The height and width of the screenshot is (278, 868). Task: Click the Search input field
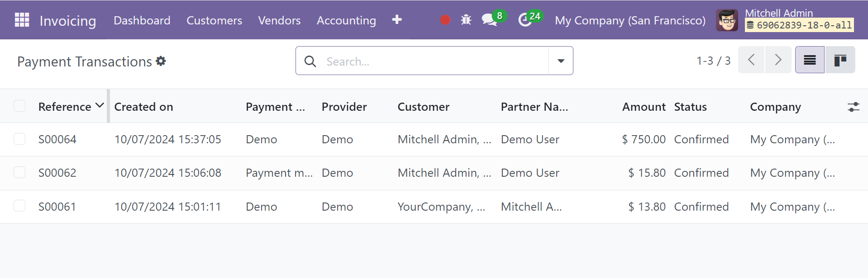[434, 61]
